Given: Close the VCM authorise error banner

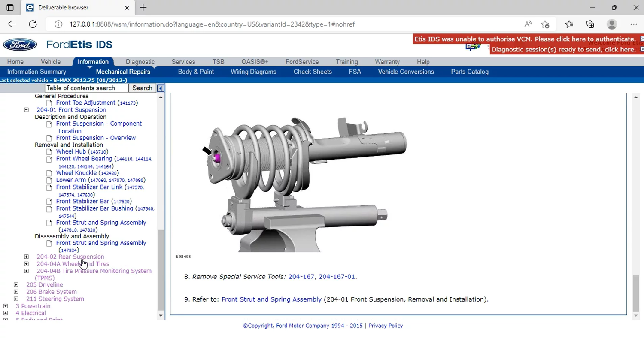Looking at the screenshot, I should point(642,39).
